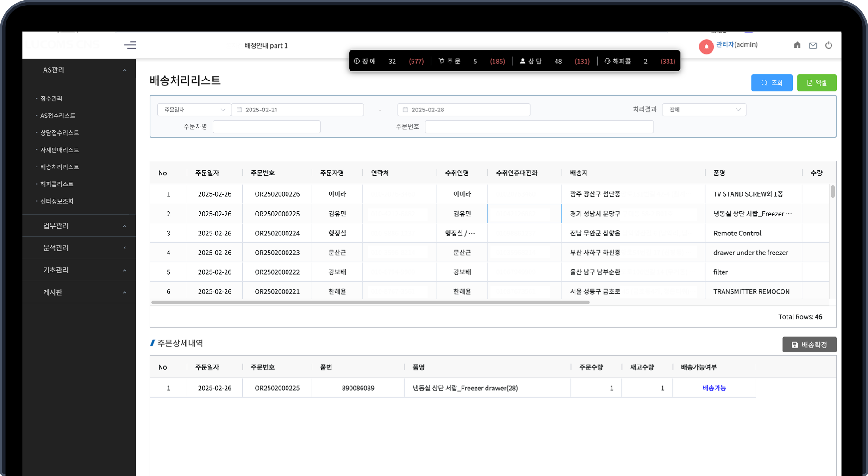Click the 해피콜 headset status icon
Image resolution: width=868 pixels, height=476 pixels.
pos(607,61)
